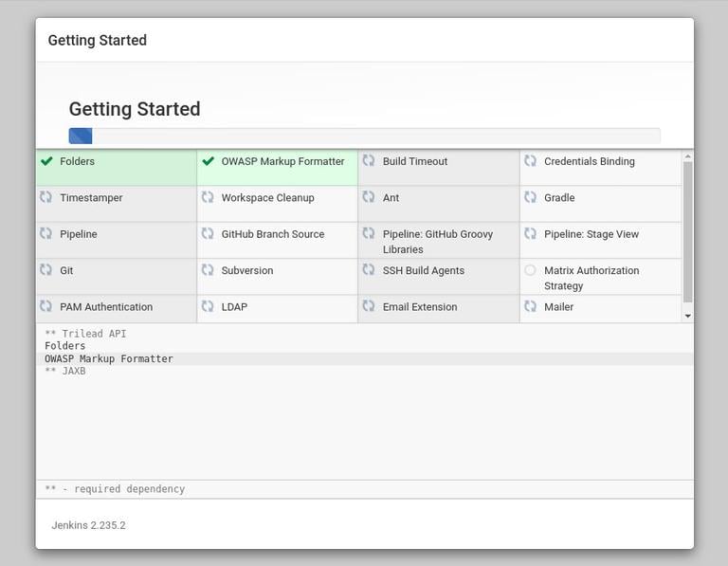Click the refresh icon next to Gradle

[530, 197]
